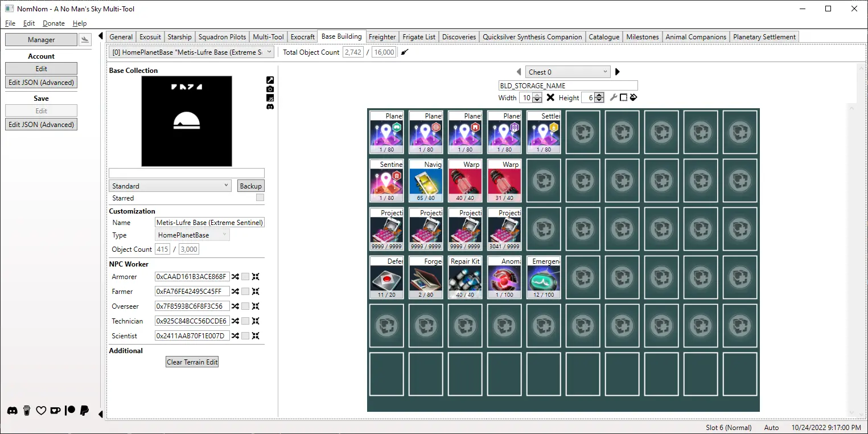Click collapse-arrows icon on the Scientist row
The width and height of the screenshot is (868, 434).
click(256, 336)
